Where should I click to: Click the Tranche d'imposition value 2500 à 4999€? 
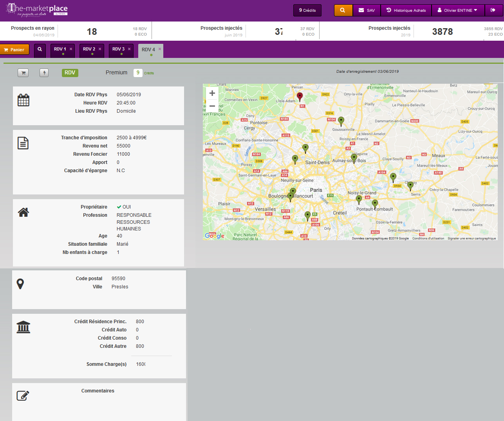coord(132,138)
